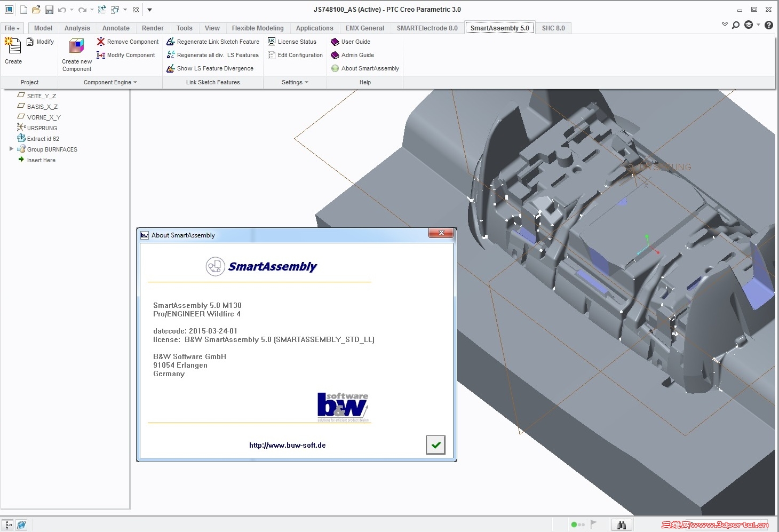The image size is (779, 532).
Task: Click the Find tool in the status bar
Action: [x=622, y=524]
